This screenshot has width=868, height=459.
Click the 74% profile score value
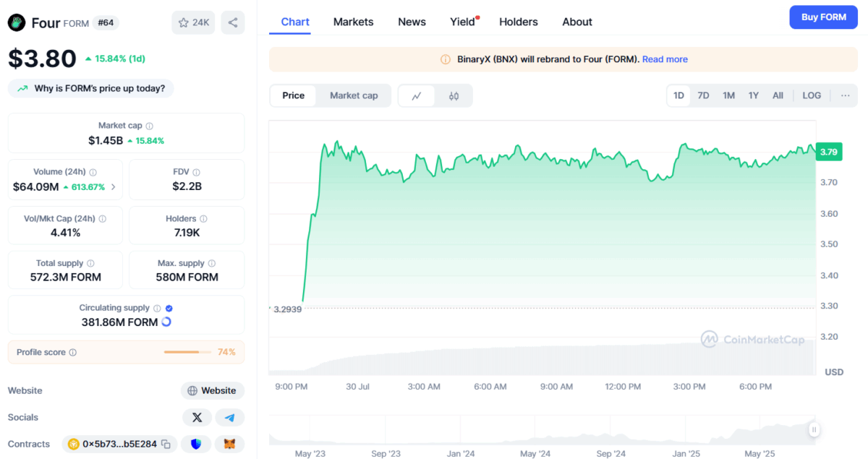click(x=226, y=352)
